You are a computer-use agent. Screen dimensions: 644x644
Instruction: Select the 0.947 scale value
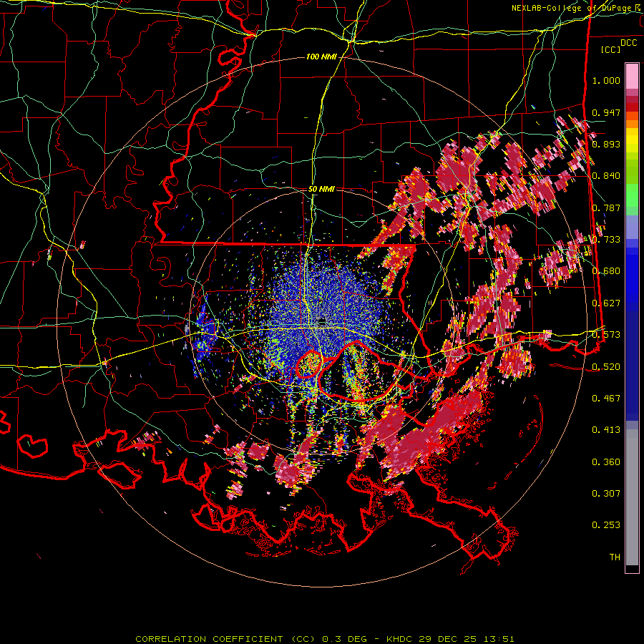pos(606,112)
